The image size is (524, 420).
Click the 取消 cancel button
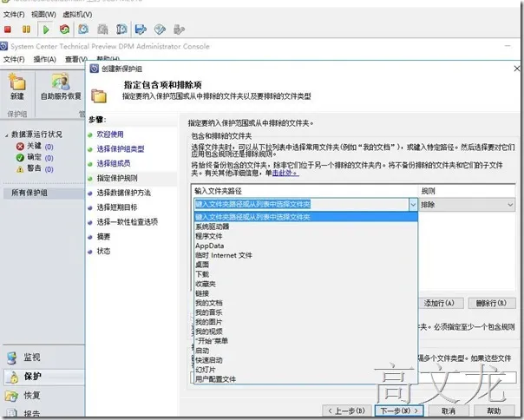click(449, 410)
